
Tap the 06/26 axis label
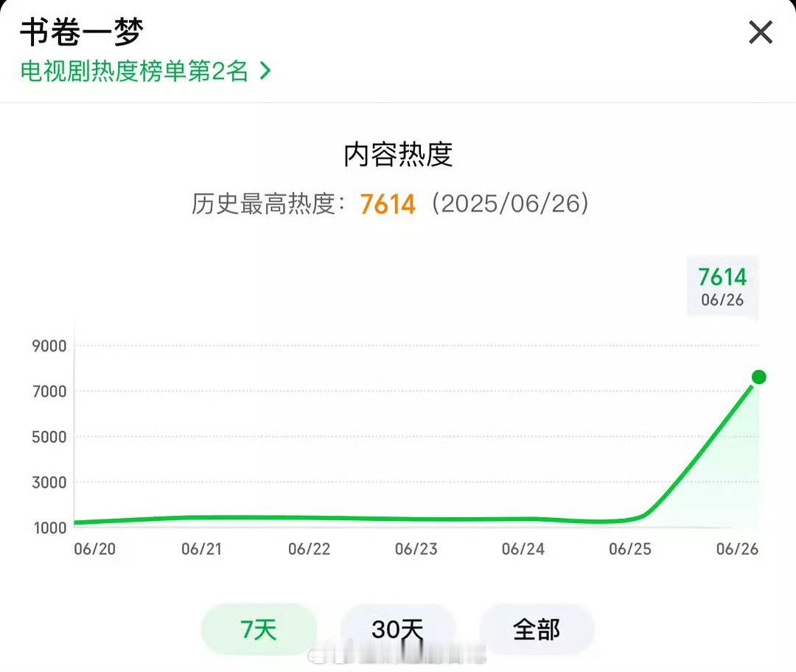(737, 549)
